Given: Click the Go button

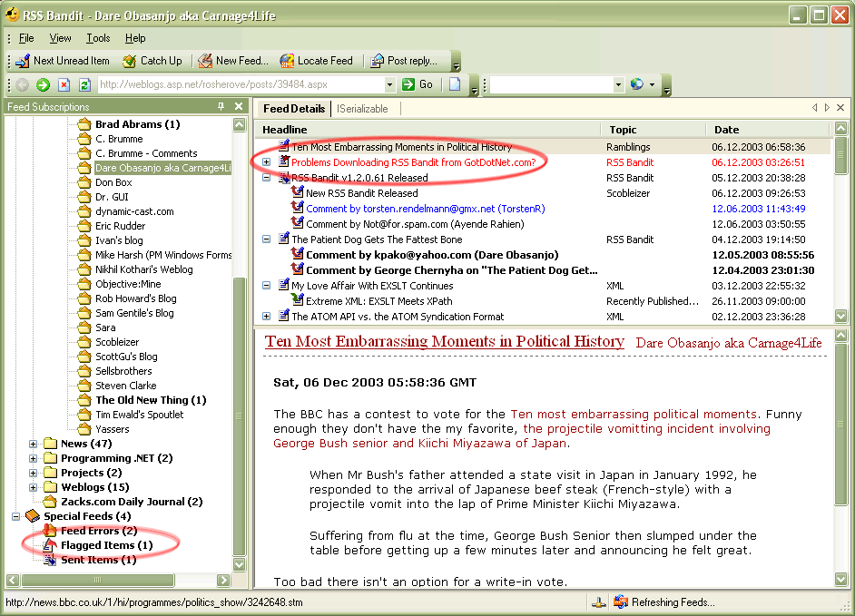Looking at the screenshot, I should (x=418, y=84).
